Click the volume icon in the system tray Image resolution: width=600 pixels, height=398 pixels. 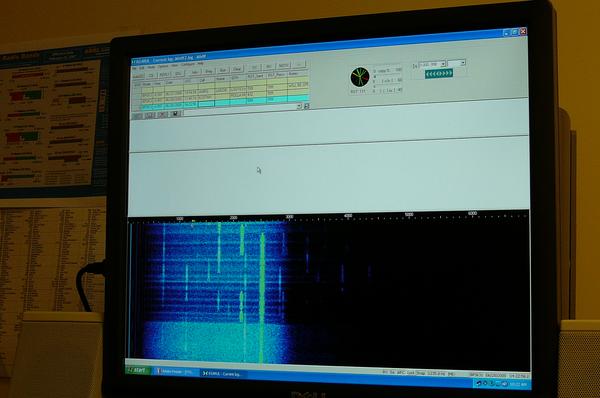point(505,384)
